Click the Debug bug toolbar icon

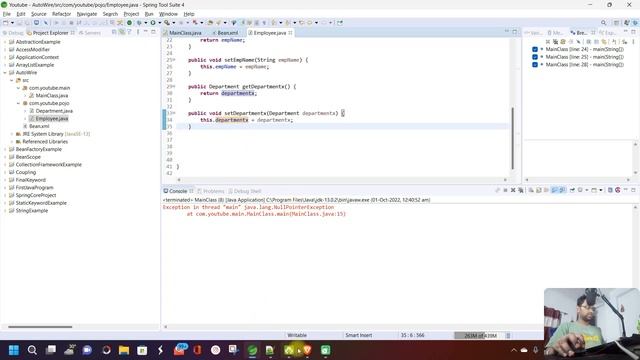pyautogui.click(x=139, y=23)
